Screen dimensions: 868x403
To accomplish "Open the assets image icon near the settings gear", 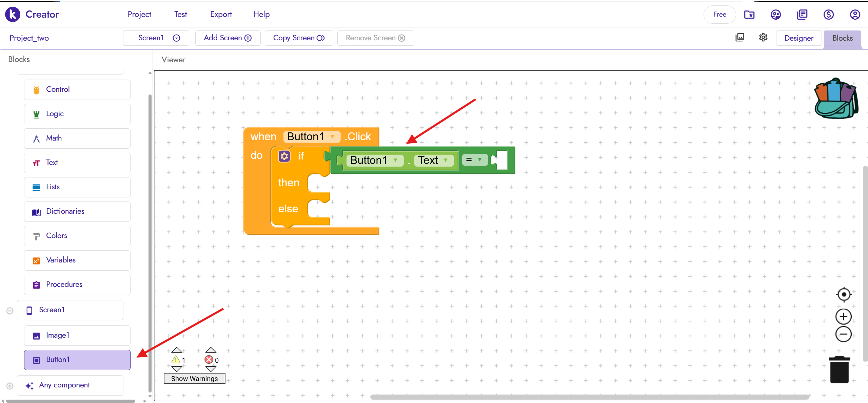I will [740, 38].
